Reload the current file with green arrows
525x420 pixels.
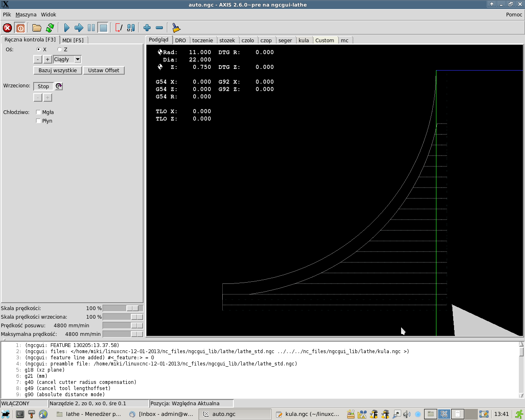tap(50, 28)
